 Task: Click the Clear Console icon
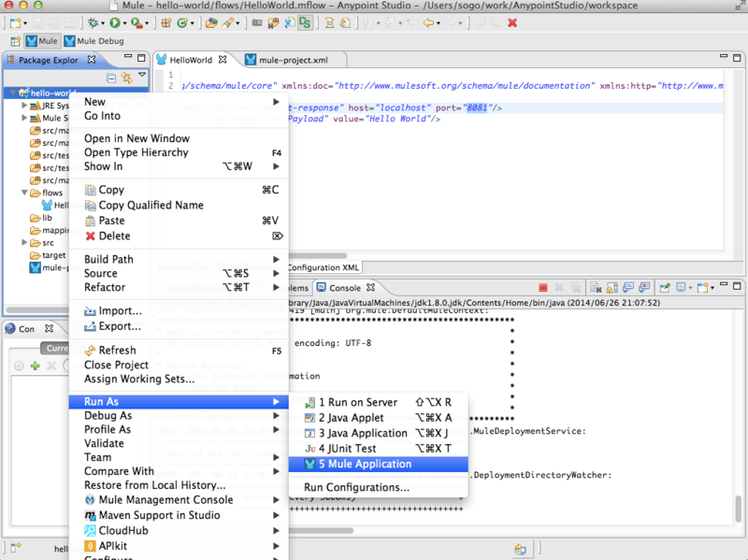click(596, 288)
